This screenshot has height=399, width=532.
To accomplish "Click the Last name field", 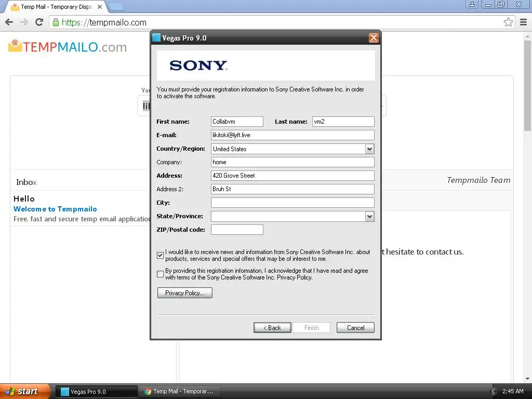I will coord(343,122).
